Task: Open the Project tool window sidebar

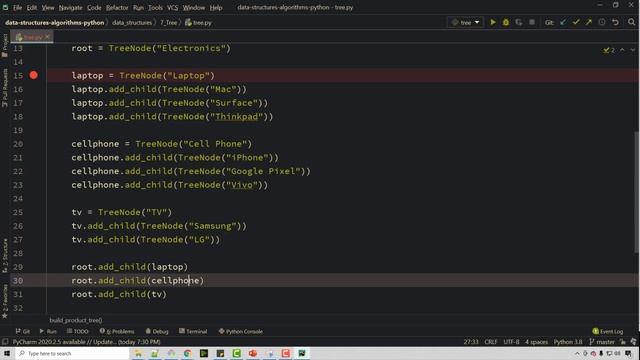Action: 5,45
